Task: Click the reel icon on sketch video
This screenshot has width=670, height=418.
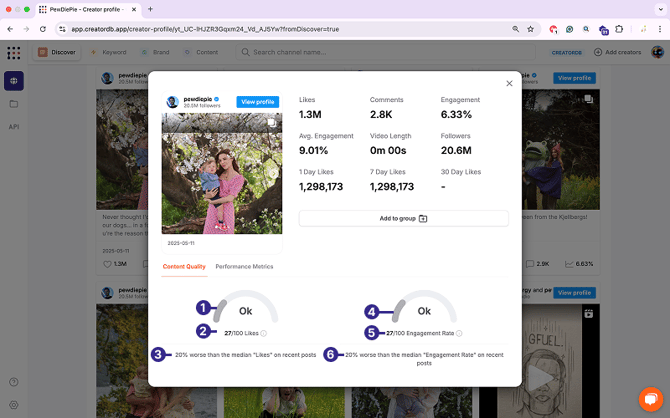Action: click(588, 314)
